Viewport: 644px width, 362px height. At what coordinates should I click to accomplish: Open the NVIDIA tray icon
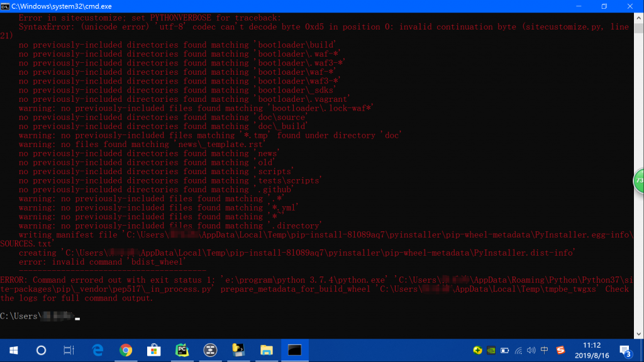click(x=491, y=350)
